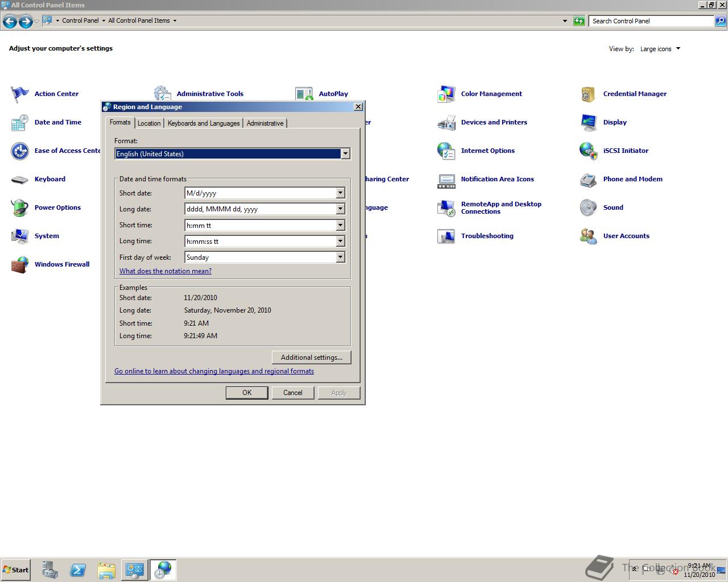Open the Credential Manager safe icon
The image size is (728, 582).
pos(589,94)
